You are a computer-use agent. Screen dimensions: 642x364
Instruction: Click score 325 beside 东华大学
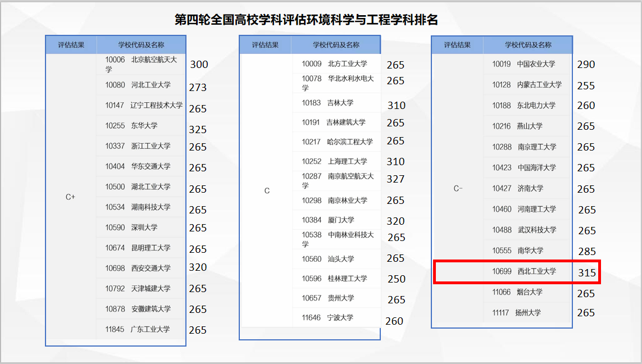pyautogui.click(x=198, y=129)
